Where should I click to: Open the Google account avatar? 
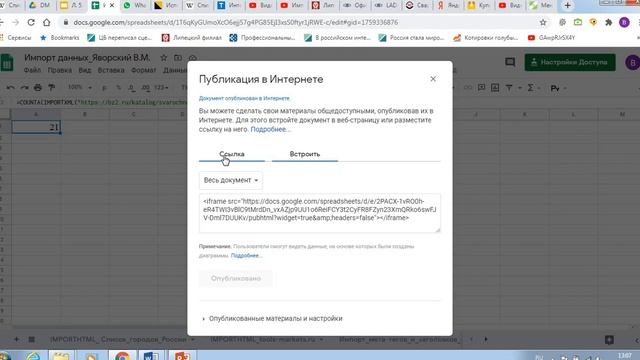tap(632, 62)
